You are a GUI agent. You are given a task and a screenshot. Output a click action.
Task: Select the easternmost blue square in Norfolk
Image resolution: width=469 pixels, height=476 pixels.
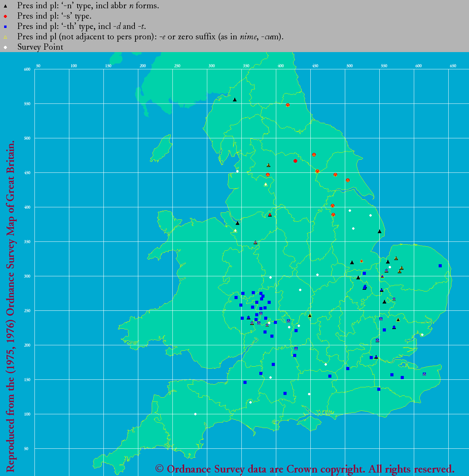(440, 266)
